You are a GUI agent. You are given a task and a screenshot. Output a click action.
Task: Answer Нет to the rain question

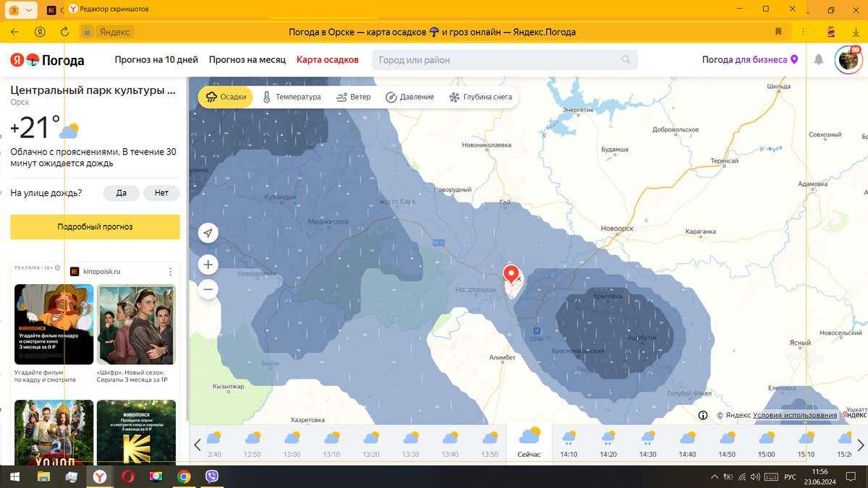[x=161, y=193]
